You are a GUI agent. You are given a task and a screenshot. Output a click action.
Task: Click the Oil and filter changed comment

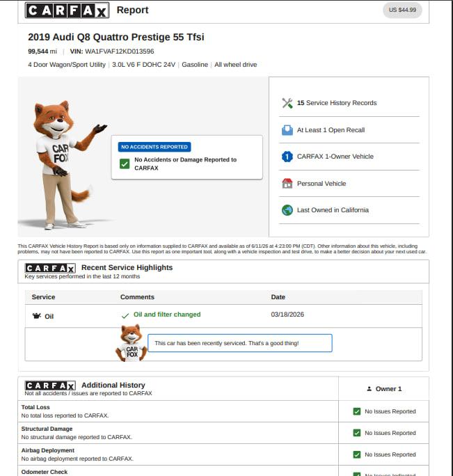pos(167,315)
